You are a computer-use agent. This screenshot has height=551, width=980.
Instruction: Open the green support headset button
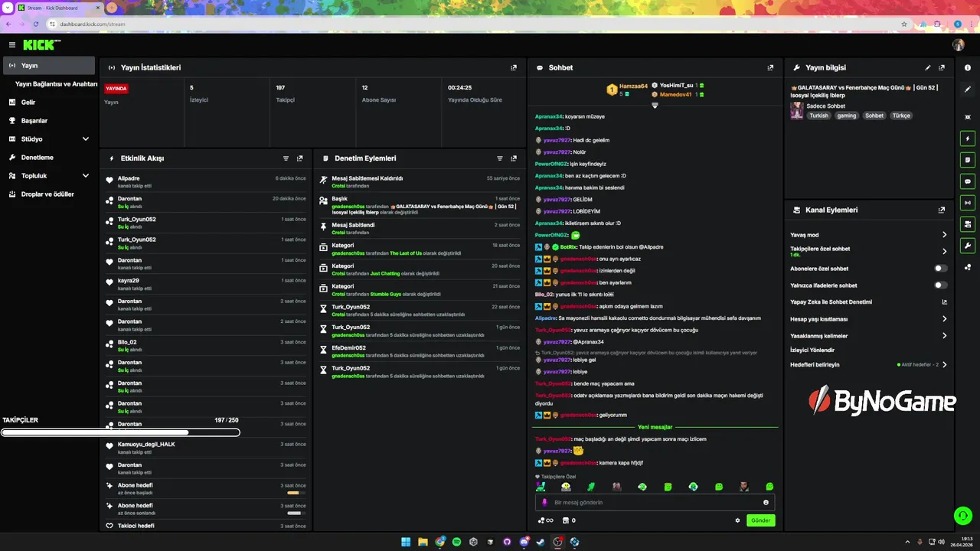(963, 516)
